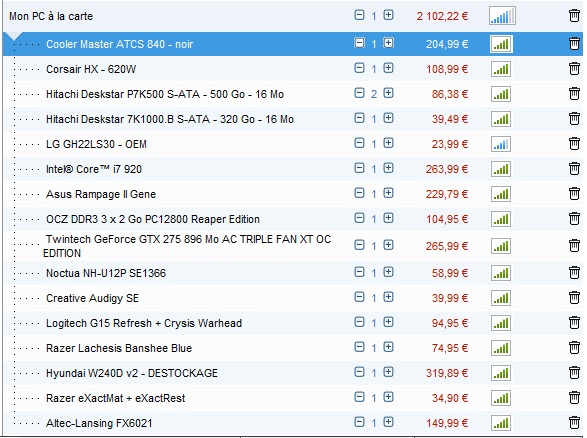This screenshot has width=587, height=438.
Task: Increase Hitachi Deskstar P7K500 quantity
Action: click(388, 93)
